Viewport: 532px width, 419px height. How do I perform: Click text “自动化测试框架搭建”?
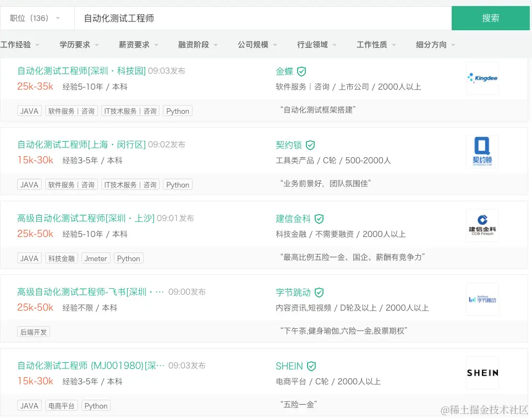coord(318,110)
